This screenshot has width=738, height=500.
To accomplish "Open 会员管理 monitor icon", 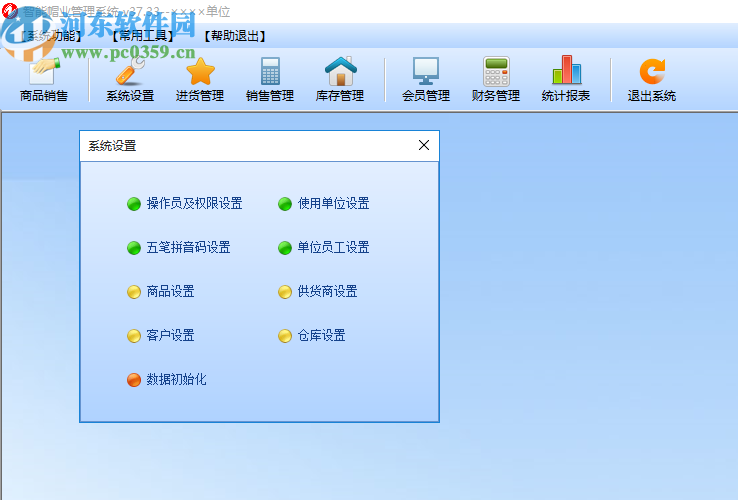I will coord(426,71).
